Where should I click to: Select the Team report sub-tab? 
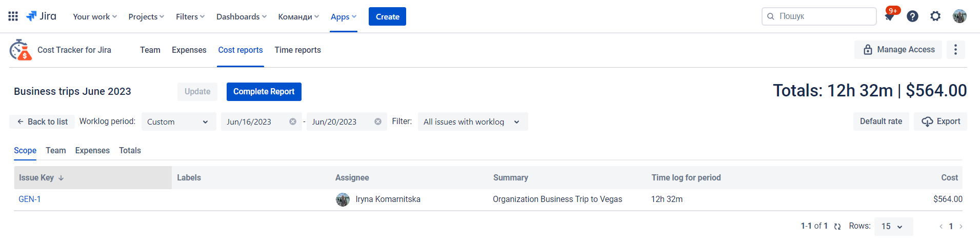pos(56,150)
